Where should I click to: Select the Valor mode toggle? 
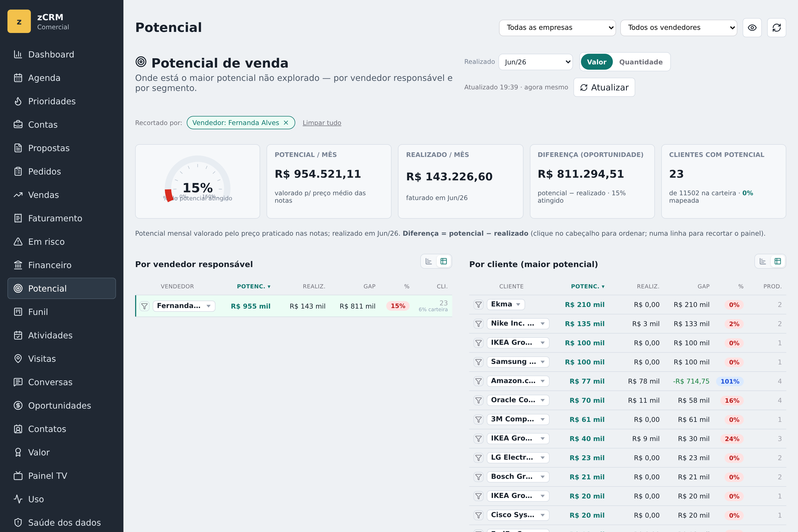click(596, 62)
